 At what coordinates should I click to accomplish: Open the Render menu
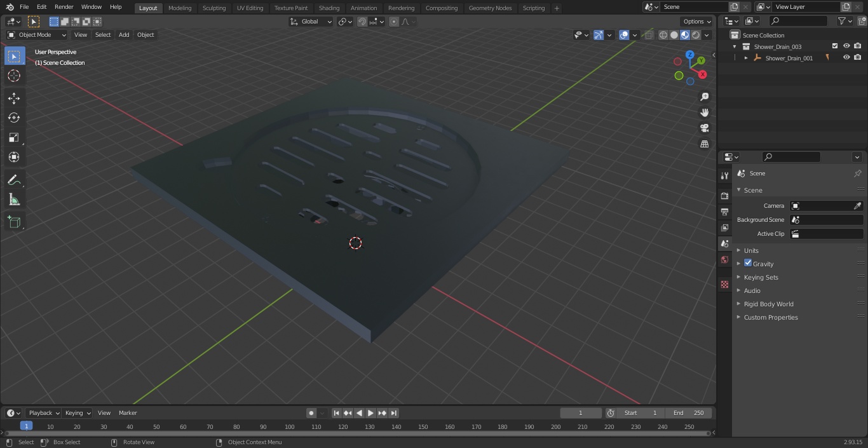(64, 7)
